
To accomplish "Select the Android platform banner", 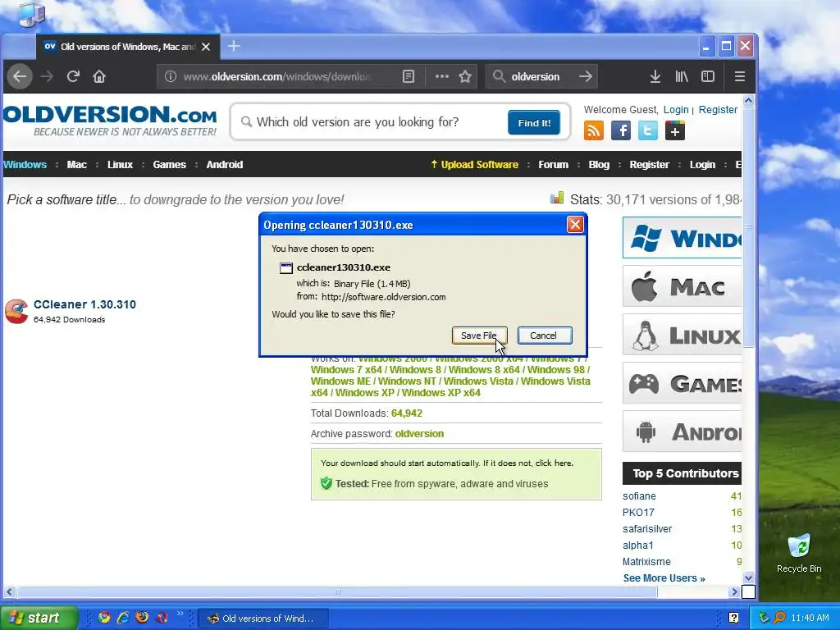I will click(682, 431).
